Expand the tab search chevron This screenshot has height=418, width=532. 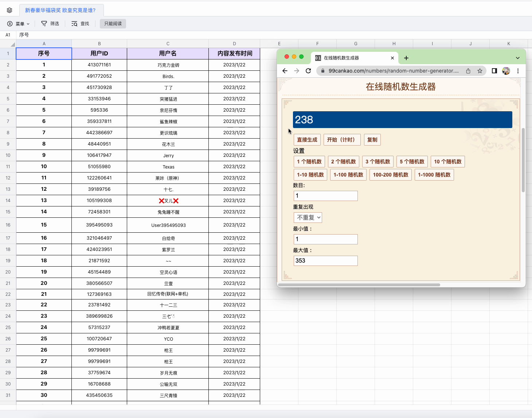[x=518, y=58]
